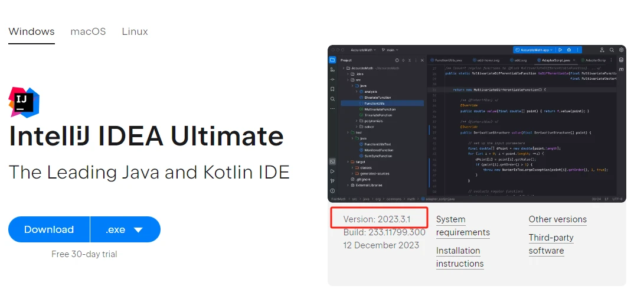Open the Installation instructions link
644x308 pixels.
[460, 257]
